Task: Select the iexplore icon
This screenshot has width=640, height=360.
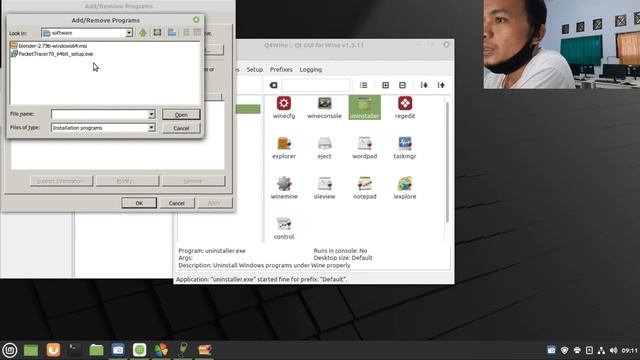Action: pos(405,188)
